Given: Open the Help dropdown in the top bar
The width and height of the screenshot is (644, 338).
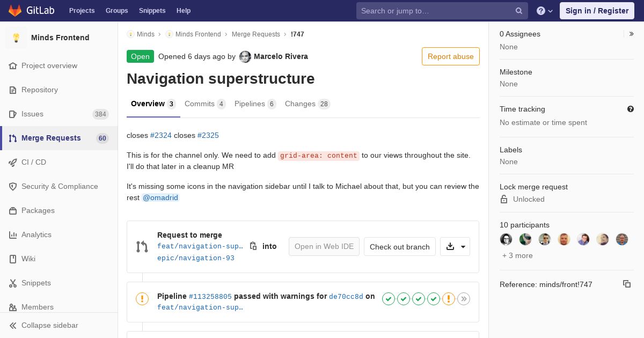Looking at the screenshot, I should [545, 11].
